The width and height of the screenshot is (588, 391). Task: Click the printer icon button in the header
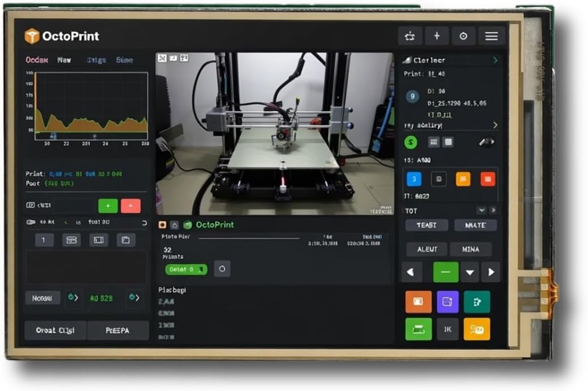[x=410, y=36]
